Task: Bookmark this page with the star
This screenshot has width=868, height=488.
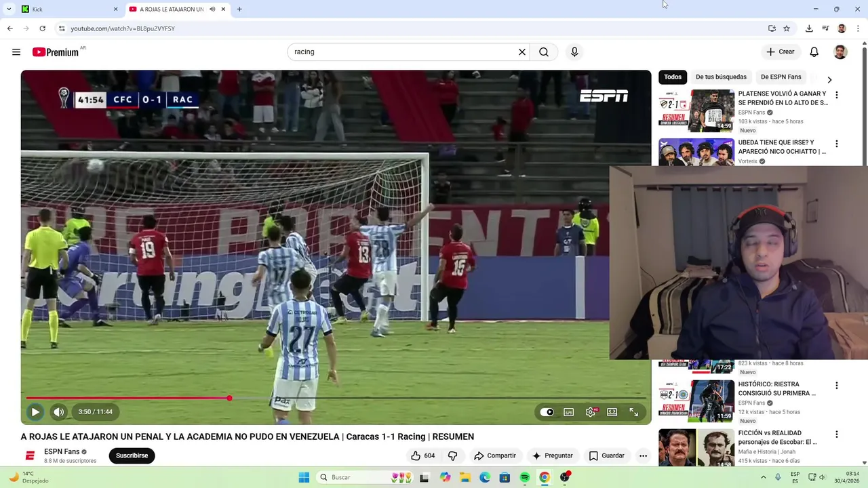Action: [x=787, y=28]
